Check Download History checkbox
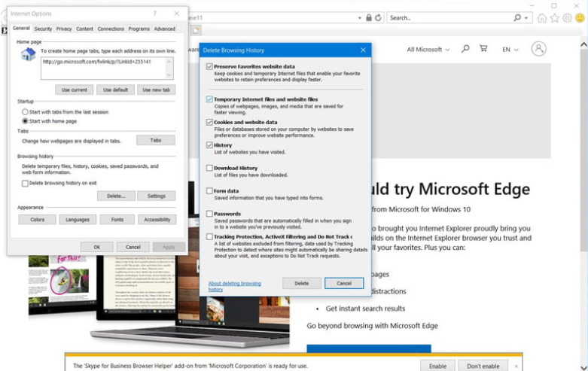588x371 pixels. click(209, 168)
